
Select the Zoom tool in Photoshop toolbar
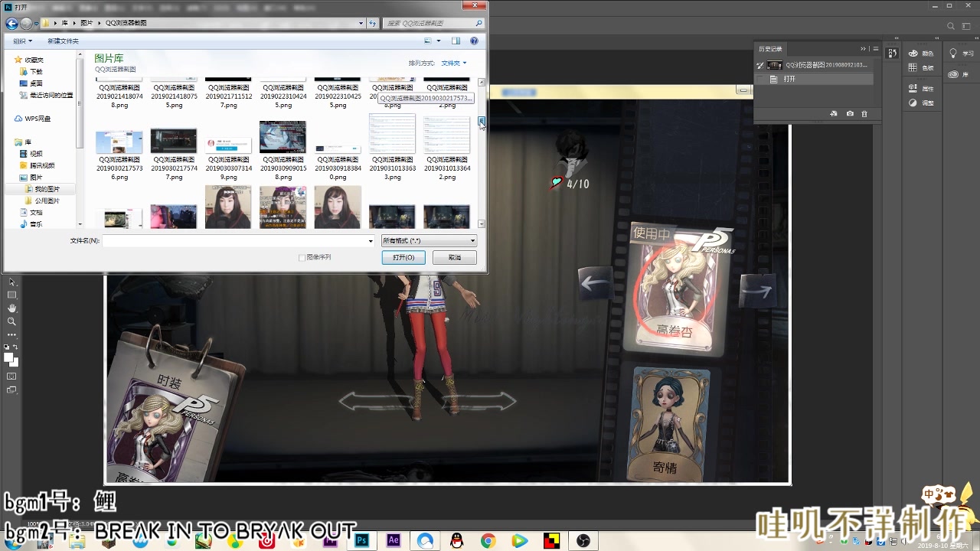(x=11, y=321)
